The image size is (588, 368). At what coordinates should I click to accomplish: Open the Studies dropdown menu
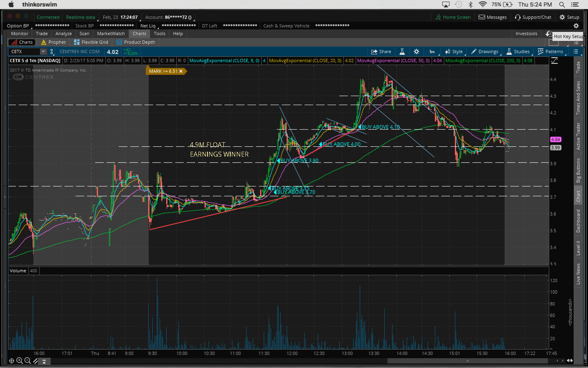[518, 52]
